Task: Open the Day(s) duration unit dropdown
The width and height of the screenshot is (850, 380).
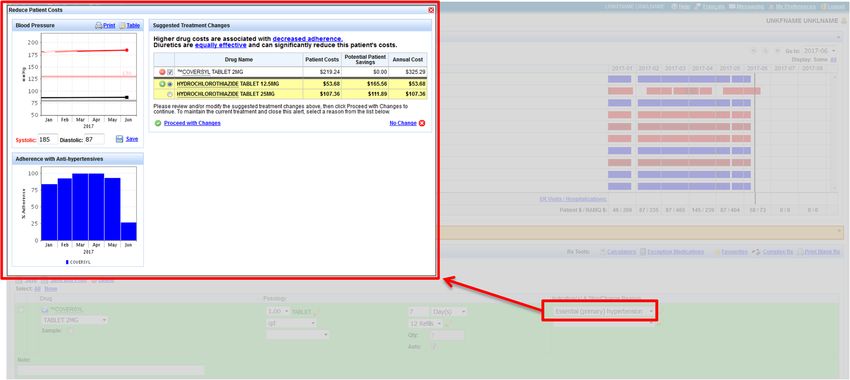Action: click(x=448, y=312)
